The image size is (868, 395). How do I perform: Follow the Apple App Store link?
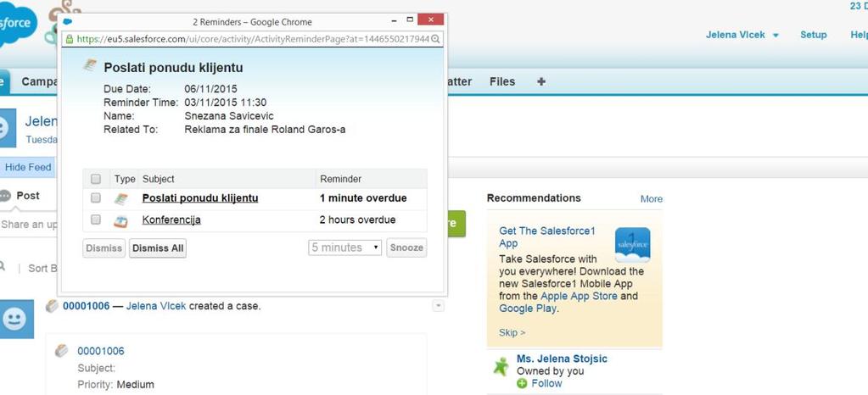579,296
